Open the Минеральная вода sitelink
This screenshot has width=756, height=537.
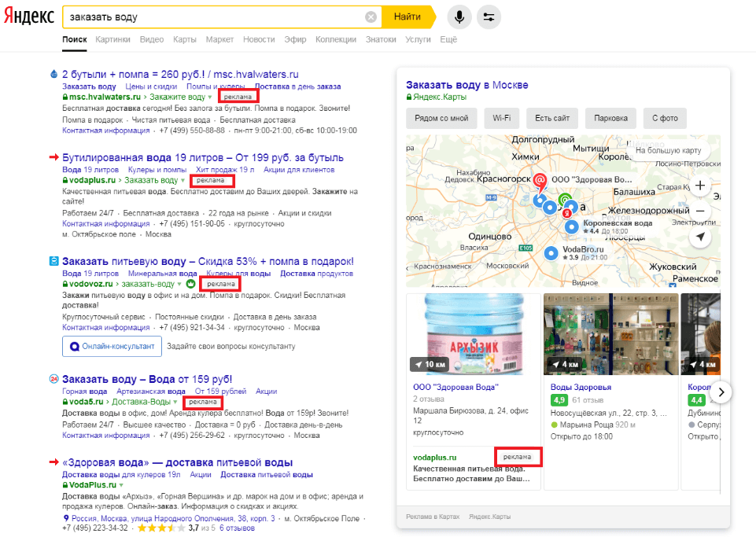[163, 274]
